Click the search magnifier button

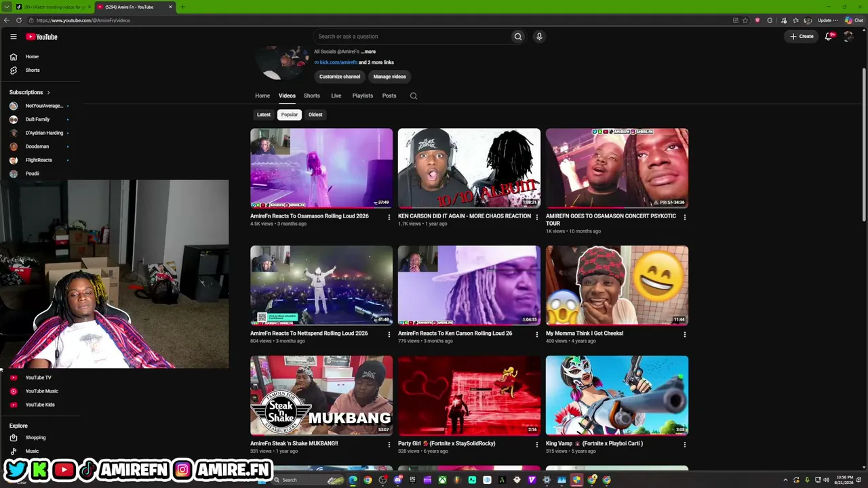pyautogui.click(x=518, y=37)
